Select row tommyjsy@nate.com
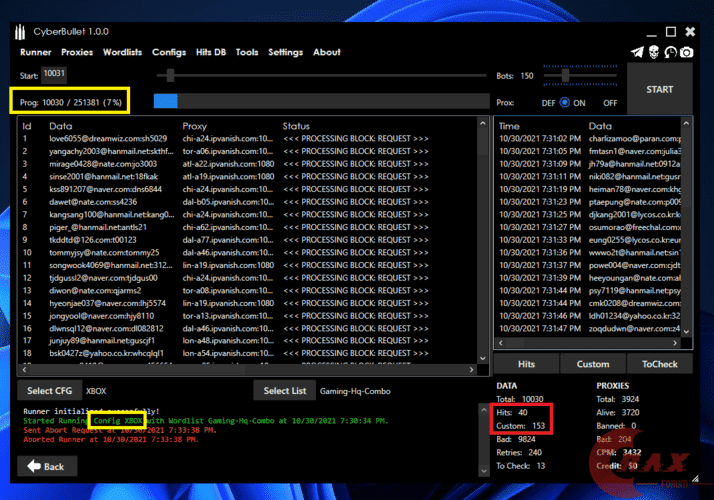 (248, 253)
